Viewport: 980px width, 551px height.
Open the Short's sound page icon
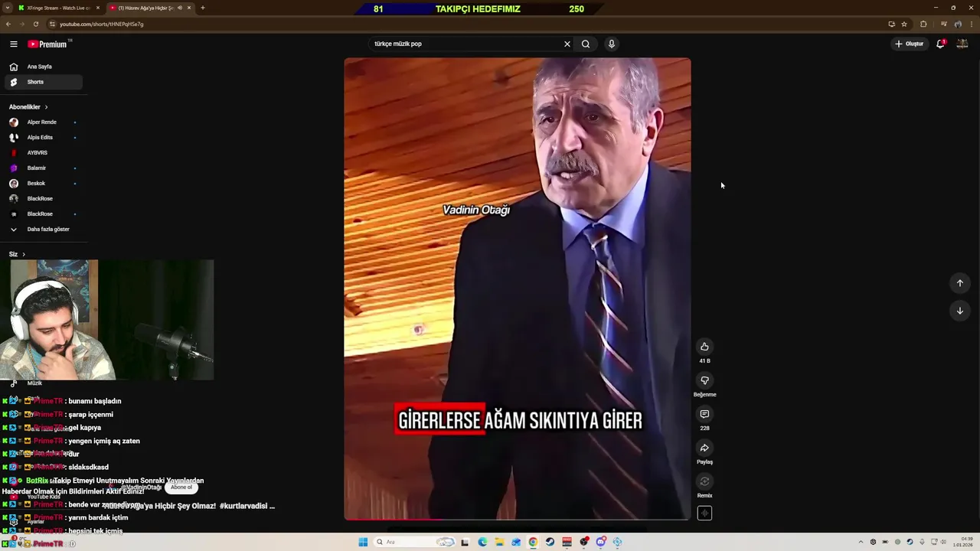704,514
